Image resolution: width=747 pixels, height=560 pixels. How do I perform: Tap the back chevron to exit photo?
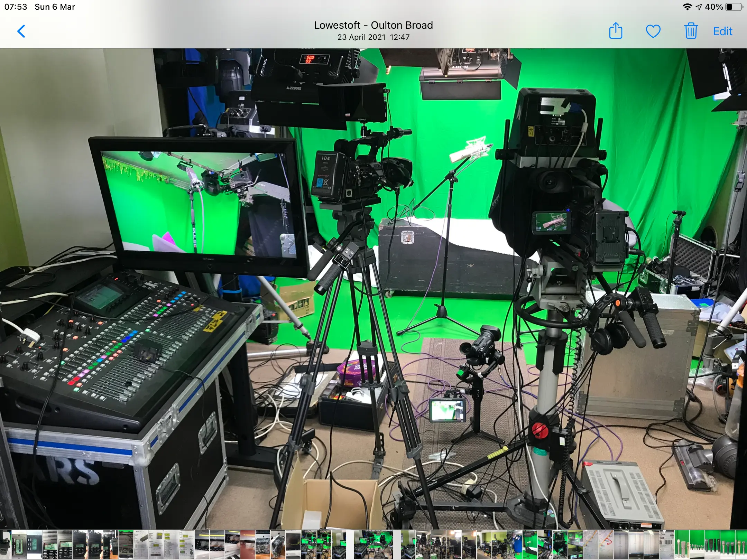pos(21,31)
